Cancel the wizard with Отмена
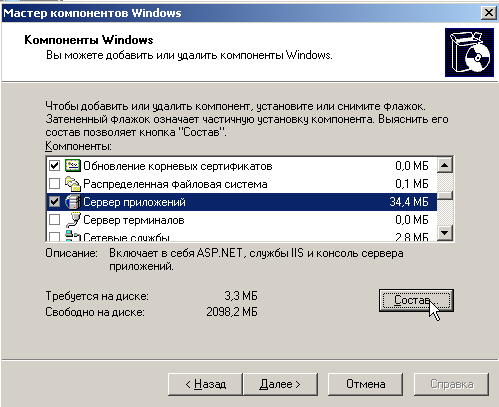The width and height of the screenshot is (499, 407). tap(365, 384)
